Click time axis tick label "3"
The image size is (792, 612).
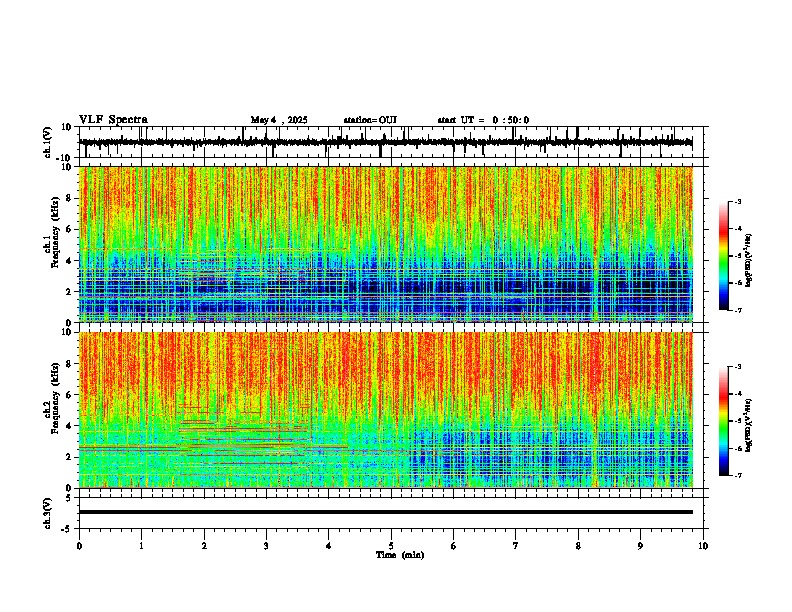coord(266,546)
